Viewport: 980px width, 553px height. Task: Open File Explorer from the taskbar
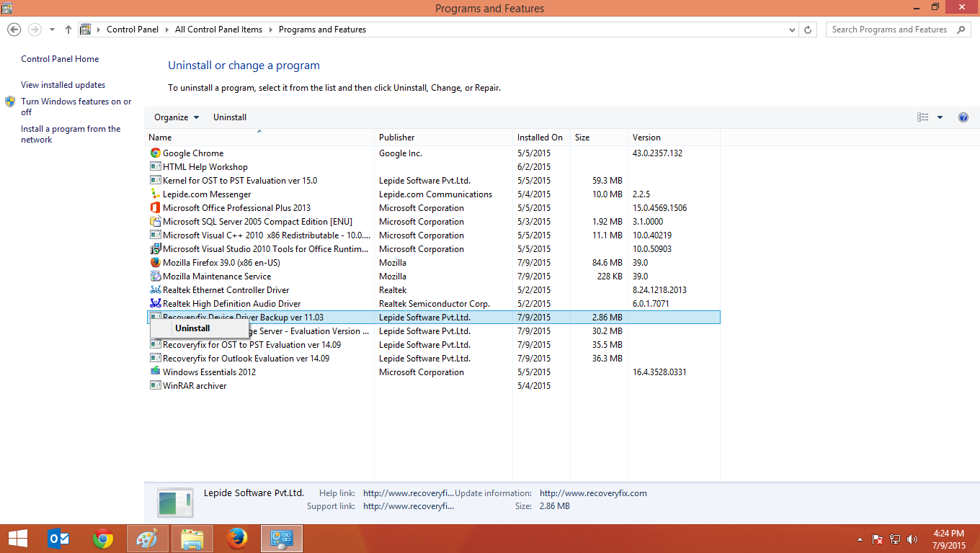[x=192, y=539]
